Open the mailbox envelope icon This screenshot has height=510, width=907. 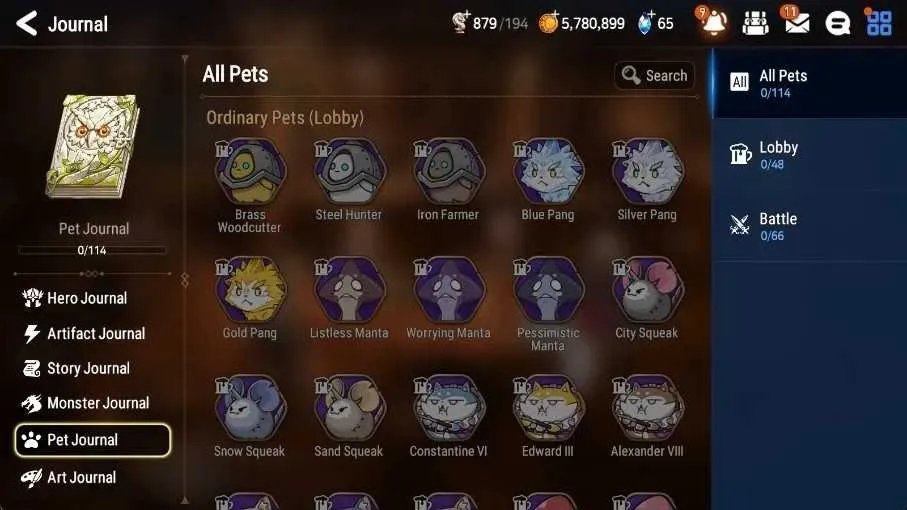click(x=797, y=23)
